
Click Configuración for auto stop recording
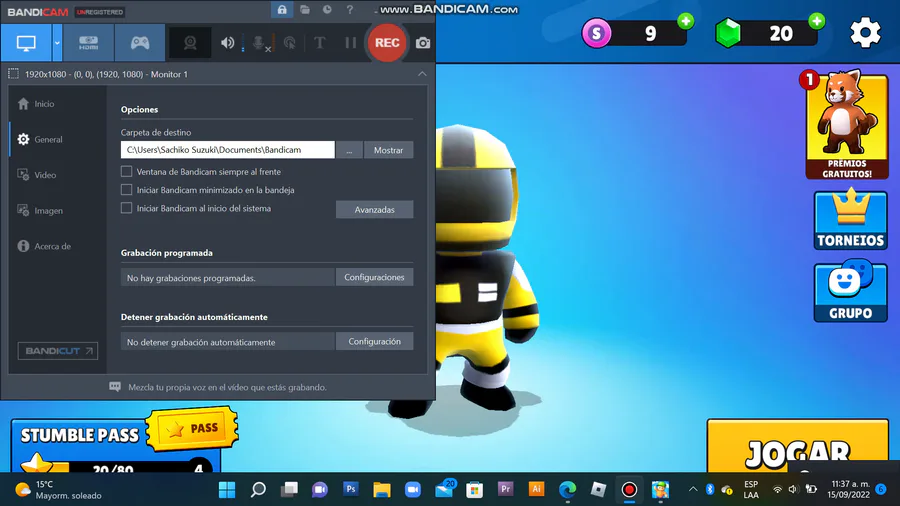click(x=374, y=341)
